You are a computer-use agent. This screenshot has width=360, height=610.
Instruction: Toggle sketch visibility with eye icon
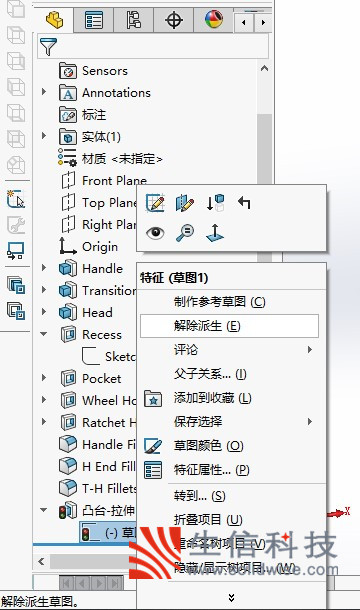pos(155,233)
